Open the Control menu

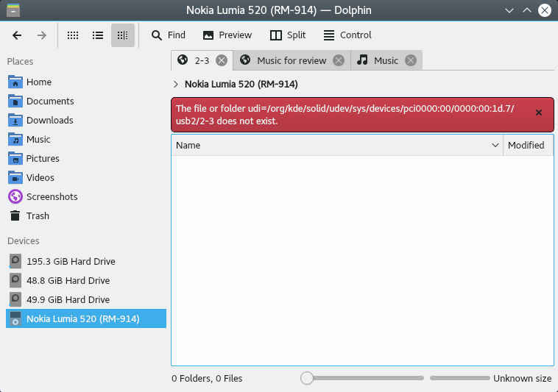pos(347,35)
